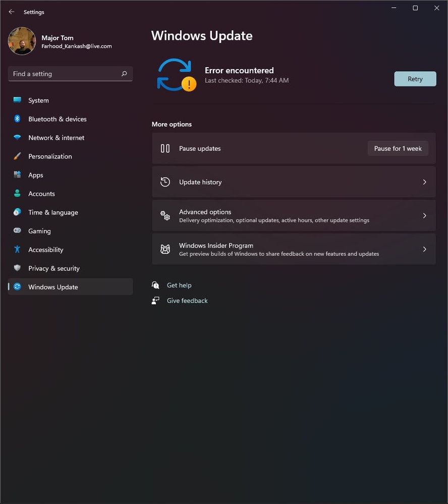Screen dimensions: 448x504
Task: Open Privacy & security settings
Action: tap(18, 268)
